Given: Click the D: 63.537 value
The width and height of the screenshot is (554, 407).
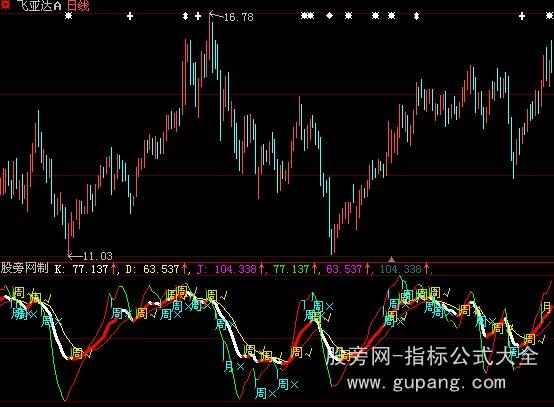Looking at the screenshot, I should coord(153,269).
